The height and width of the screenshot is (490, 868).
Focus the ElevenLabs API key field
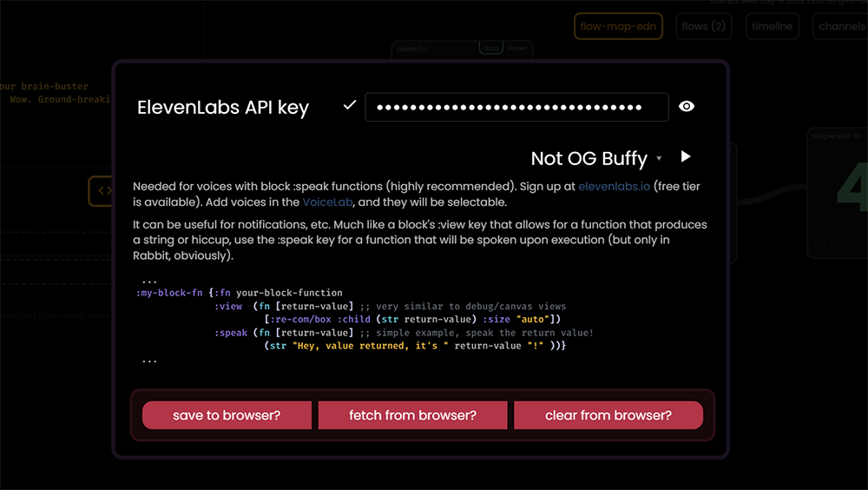tap(516, 107)
